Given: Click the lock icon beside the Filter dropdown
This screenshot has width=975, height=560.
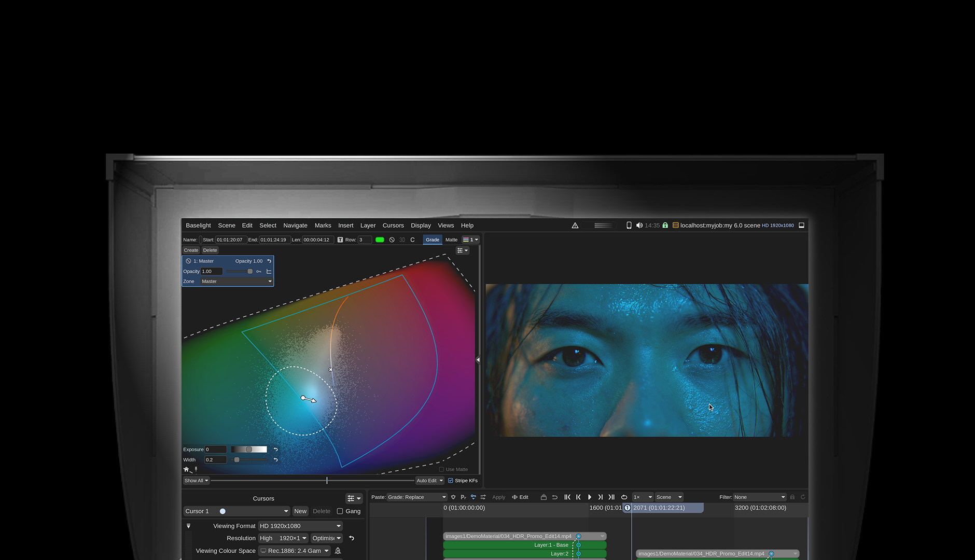Looking at the screenshot, I should [x=792, y=497].
